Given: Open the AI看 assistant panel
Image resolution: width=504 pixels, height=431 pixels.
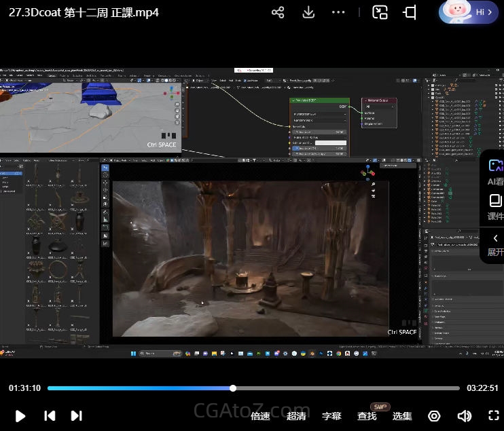Looking at the screenshot, I should pos(495,172).
